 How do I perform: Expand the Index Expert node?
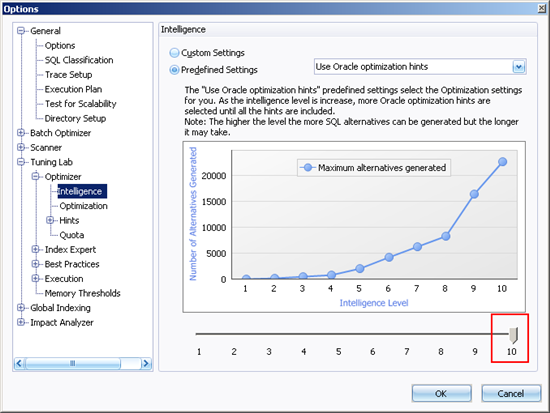point(35,249)
